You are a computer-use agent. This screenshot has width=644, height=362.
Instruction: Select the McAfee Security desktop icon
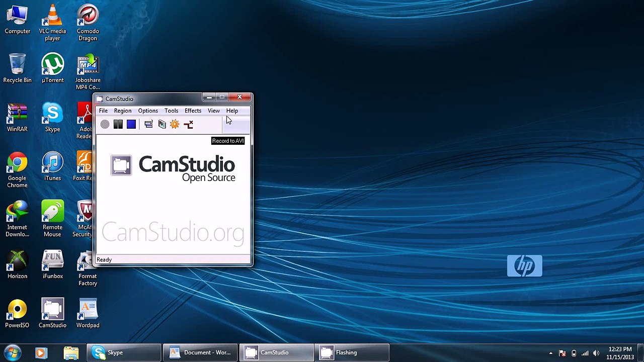83,219
